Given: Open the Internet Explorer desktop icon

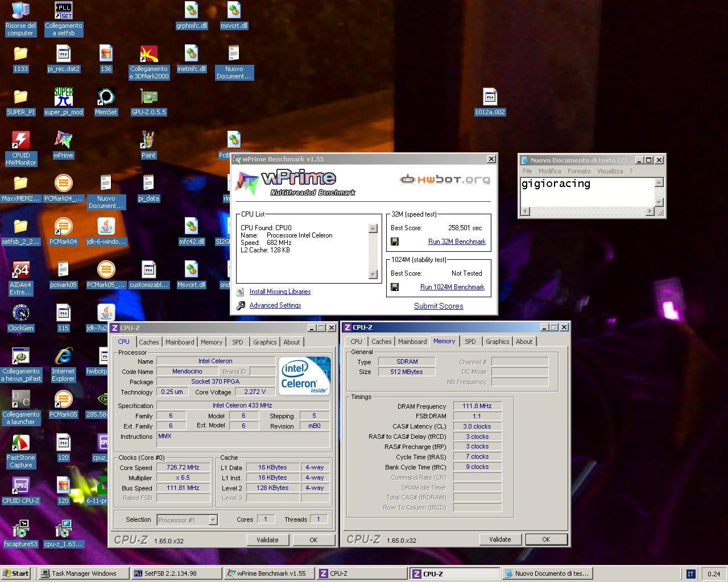Looking at the screenshot, I should [63, 365].
